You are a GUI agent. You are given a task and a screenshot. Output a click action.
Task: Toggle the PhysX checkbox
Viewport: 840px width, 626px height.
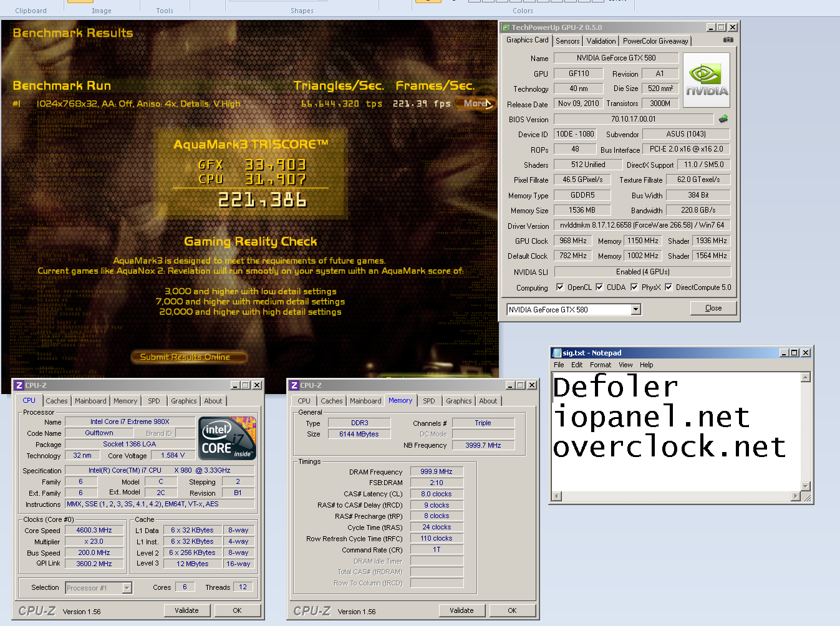click(x=634, y=287)
